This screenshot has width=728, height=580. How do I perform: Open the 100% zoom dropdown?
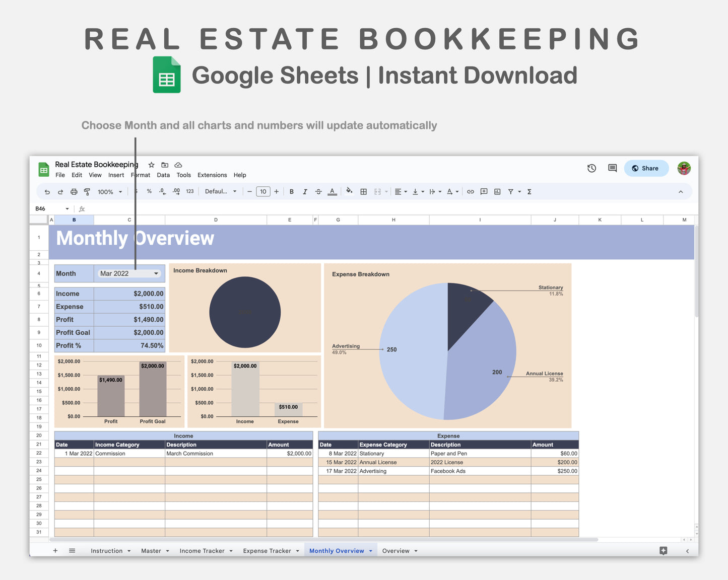pos(110,192)
